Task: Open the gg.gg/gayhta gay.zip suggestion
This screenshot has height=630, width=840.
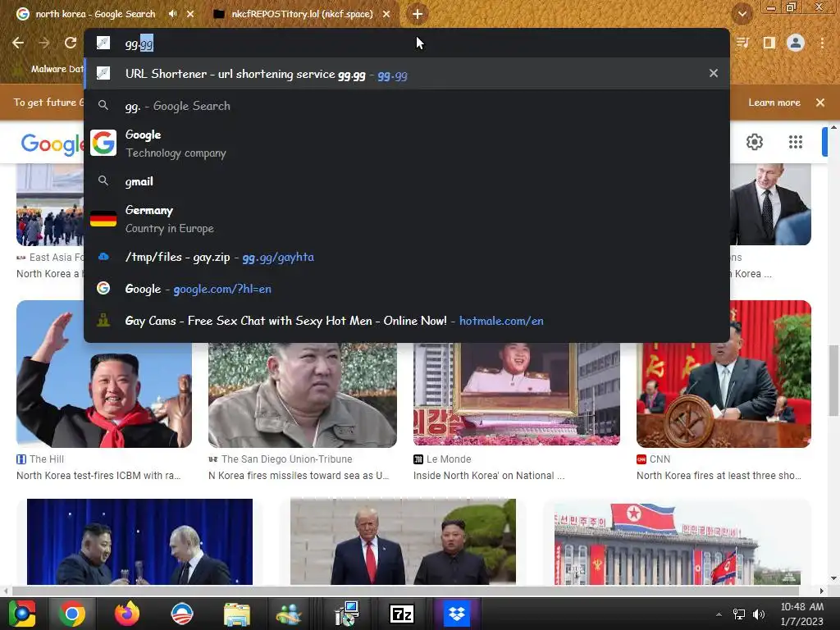Action: (407, 257)
